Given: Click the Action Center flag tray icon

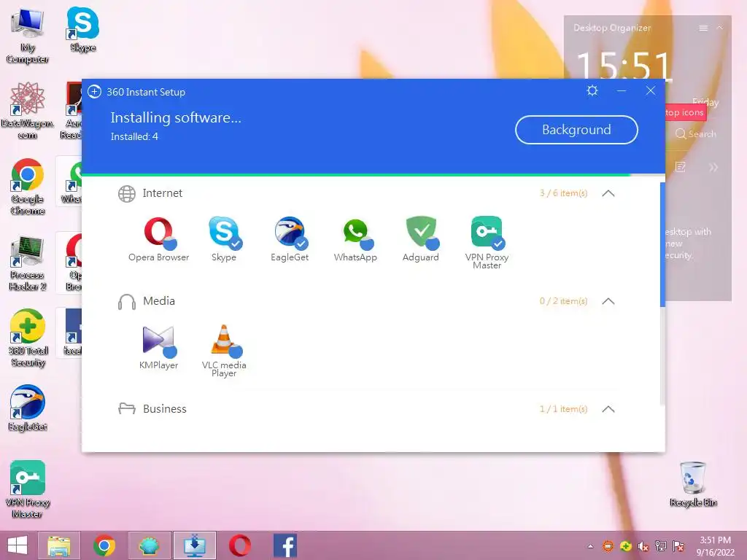Looking at the screenshot, I should 678,546.
